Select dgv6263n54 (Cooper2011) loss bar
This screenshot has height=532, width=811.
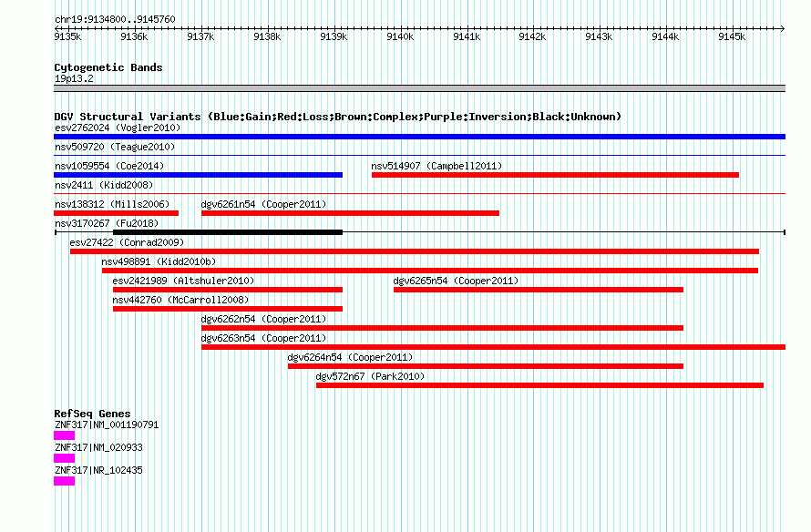pos(493,347)
